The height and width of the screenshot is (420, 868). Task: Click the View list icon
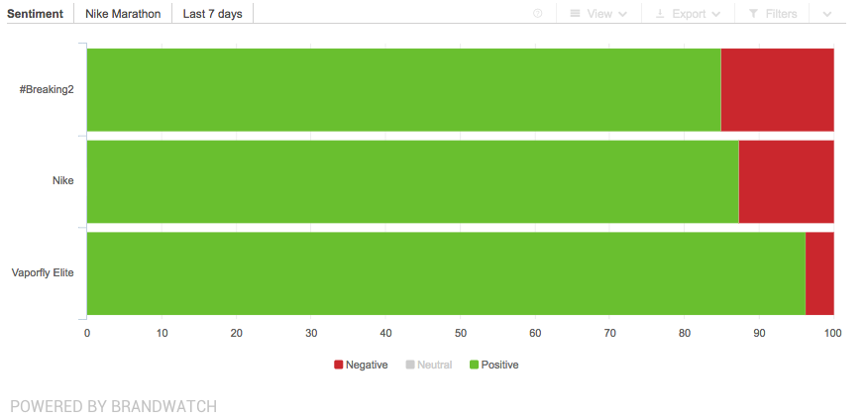575,14
